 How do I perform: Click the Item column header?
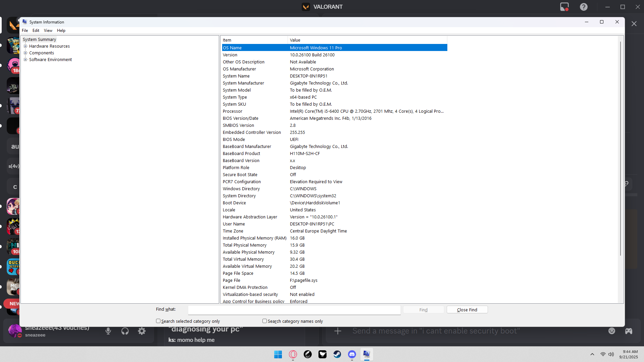[254, 40]
